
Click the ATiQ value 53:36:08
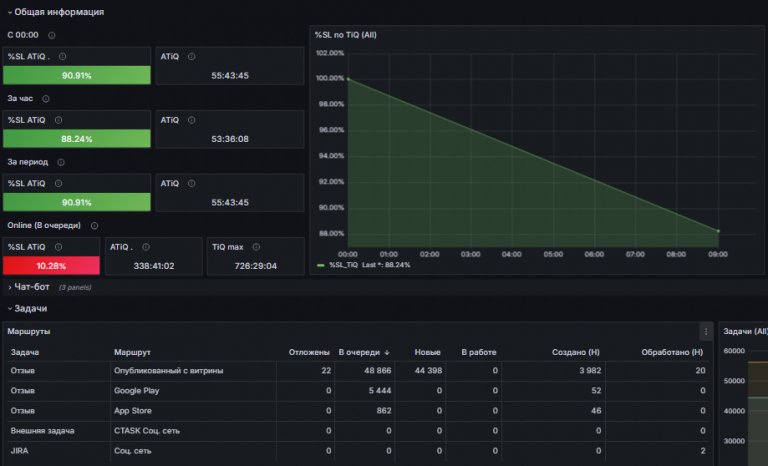pyautogui.click(x=230, y=139)
